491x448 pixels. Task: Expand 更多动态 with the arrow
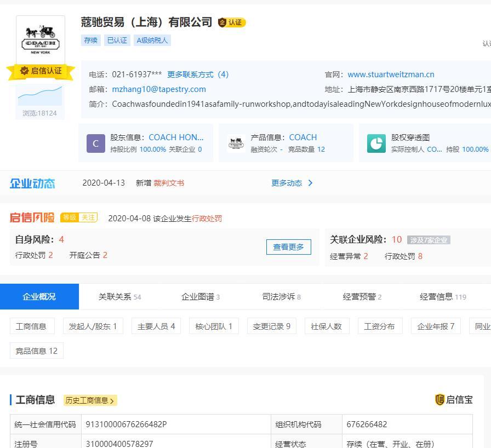pos(292,183)
